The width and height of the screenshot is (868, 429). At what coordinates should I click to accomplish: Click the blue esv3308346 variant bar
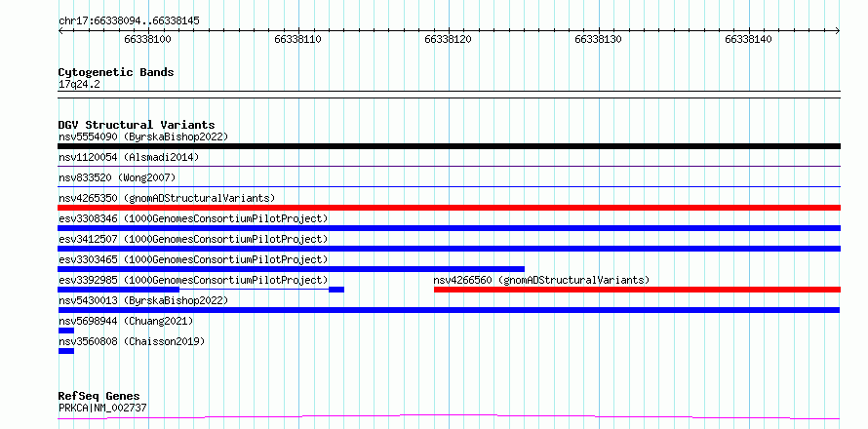pos(449,228)
